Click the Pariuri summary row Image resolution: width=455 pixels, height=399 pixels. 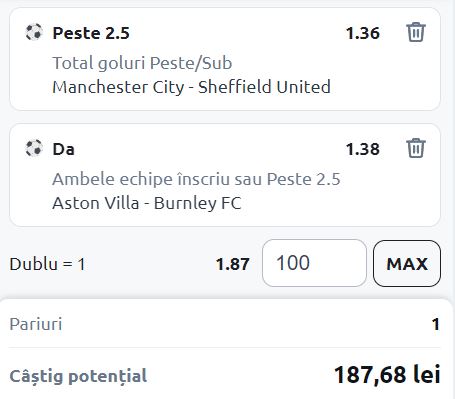pyautogui.click(x=225, y=324)
